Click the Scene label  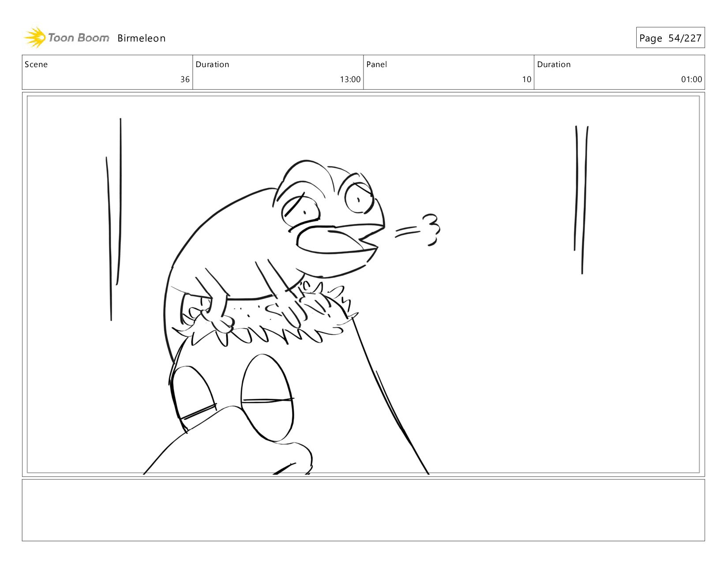click(x=36, y=64)
